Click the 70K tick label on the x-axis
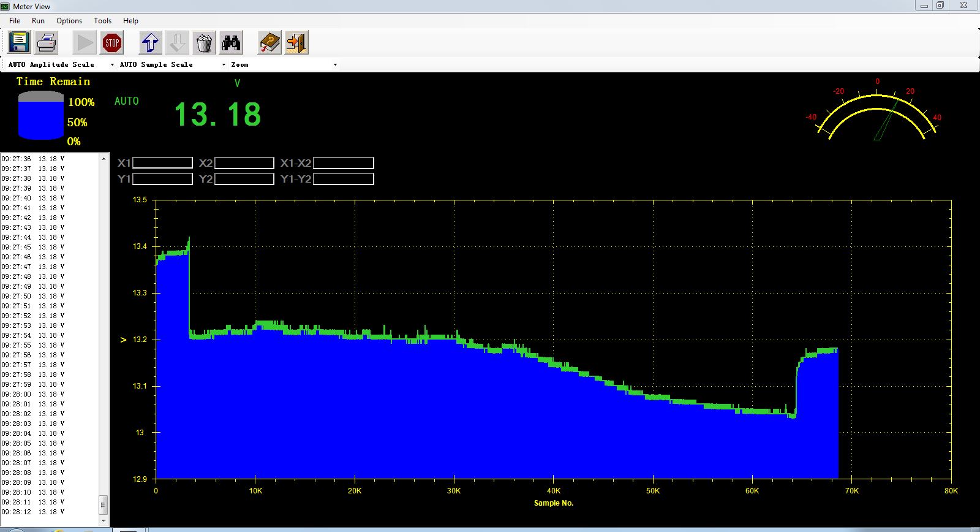The height and width of the screenshot is (532, 980). (x=851, y=491)
